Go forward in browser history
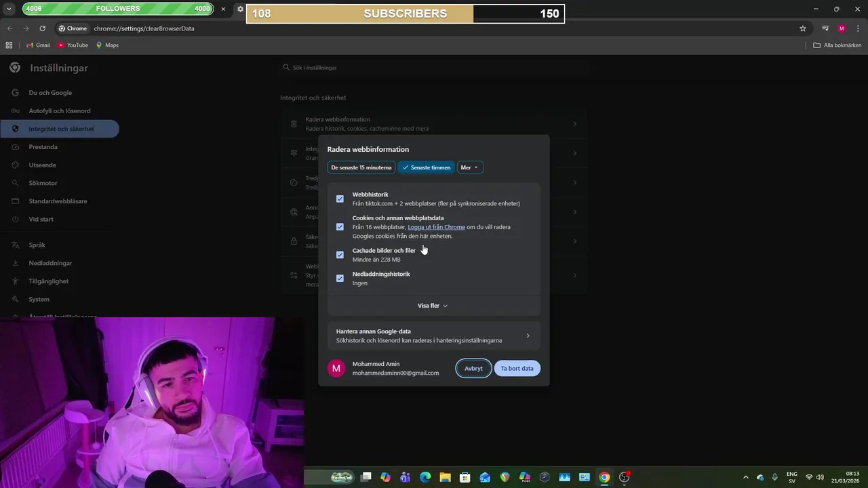The image size is (868, 488). click(26, 28)
